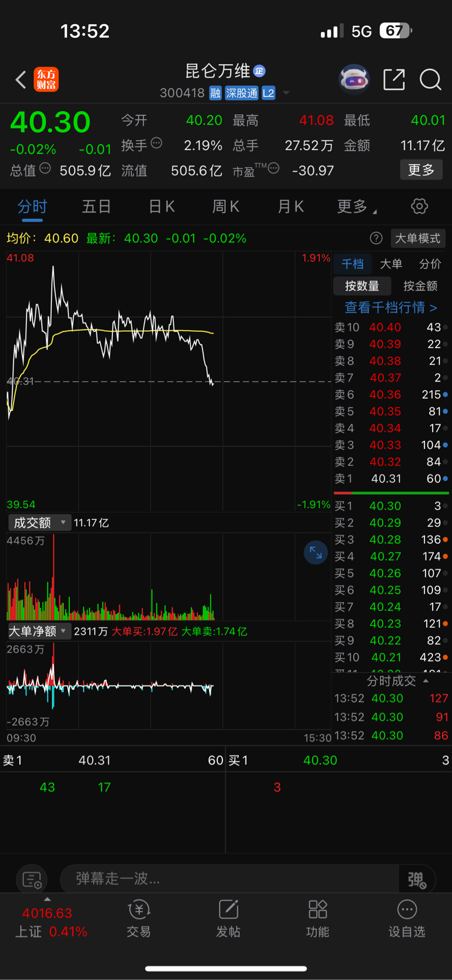Open 大单净额 indicator dropdown
The image size is (452, 980).
tap(39, 631)
